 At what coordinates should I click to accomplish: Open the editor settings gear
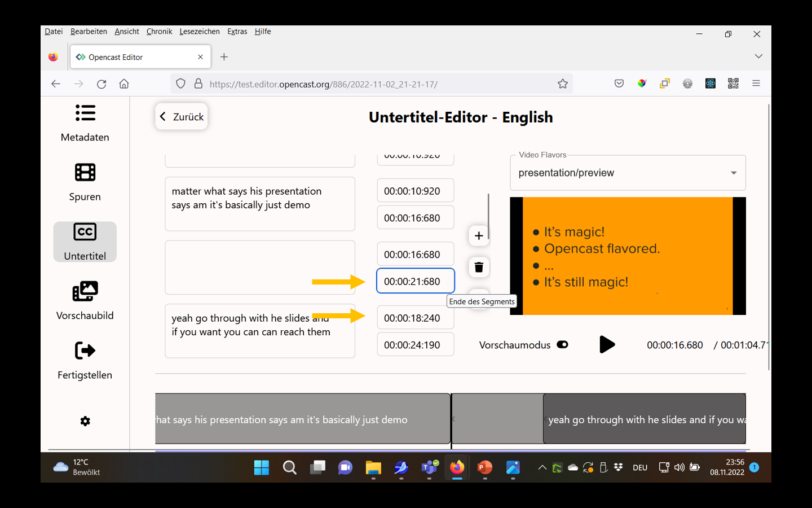[85, 421]
